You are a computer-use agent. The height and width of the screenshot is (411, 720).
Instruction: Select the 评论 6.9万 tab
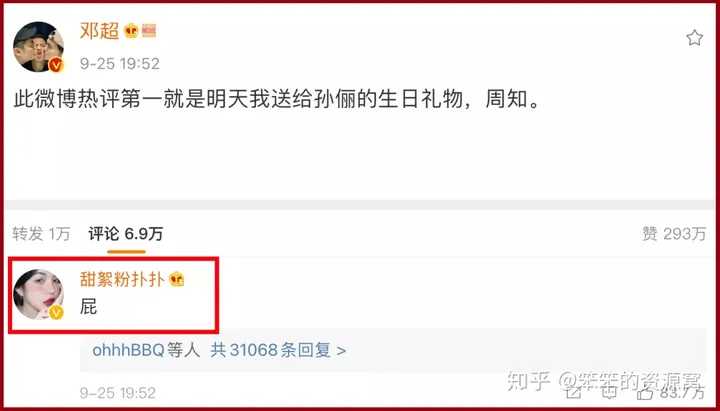[126, 234]
